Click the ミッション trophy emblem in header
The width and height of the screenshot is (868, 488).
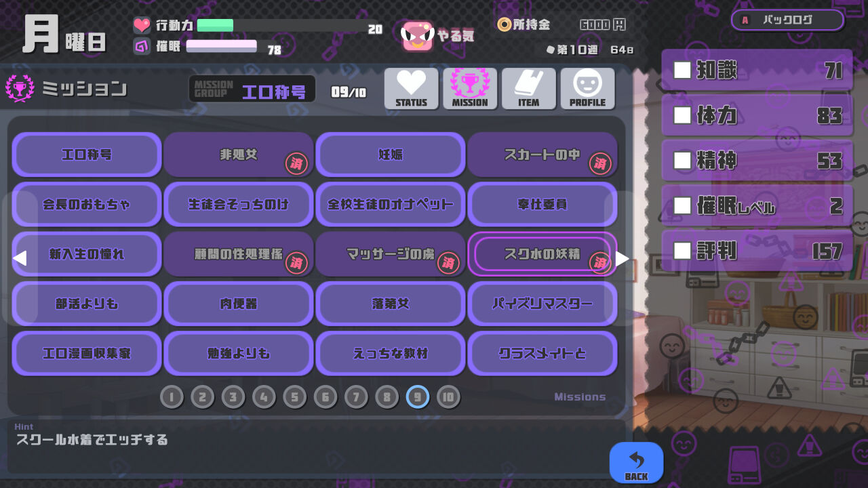pos(20,89)
